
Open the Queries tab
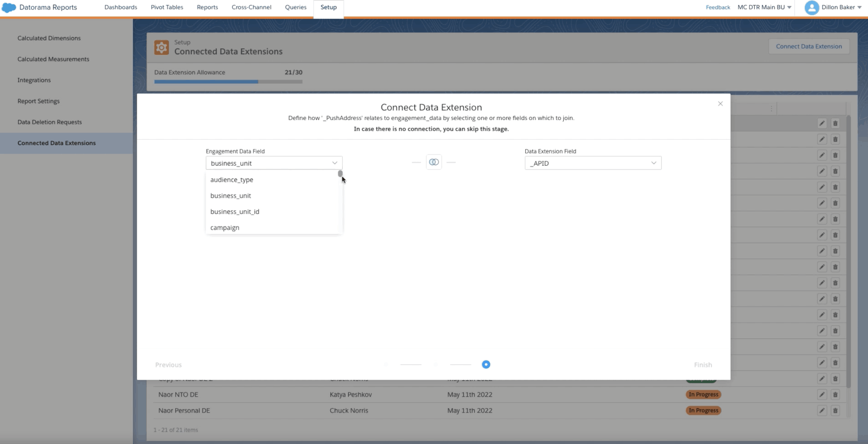296,7
